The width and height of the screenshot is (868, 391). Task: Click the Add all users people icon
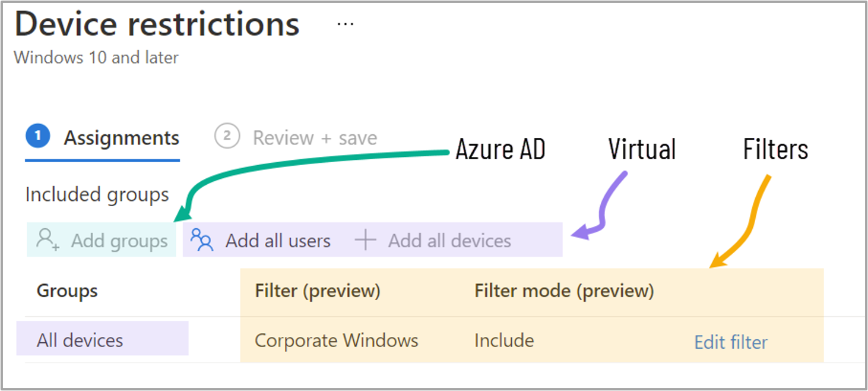[202, 239]
